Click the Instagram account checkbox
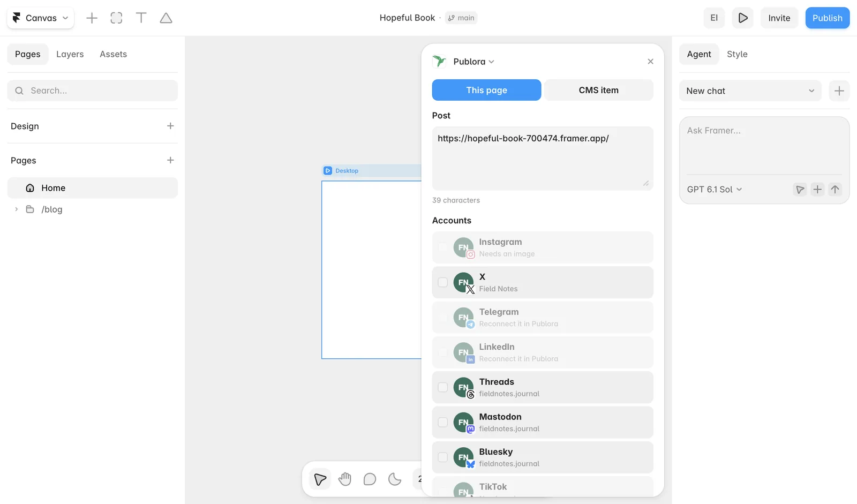This screenshot has width=857, height=504. pyautogui.click(x=443, y=247)
